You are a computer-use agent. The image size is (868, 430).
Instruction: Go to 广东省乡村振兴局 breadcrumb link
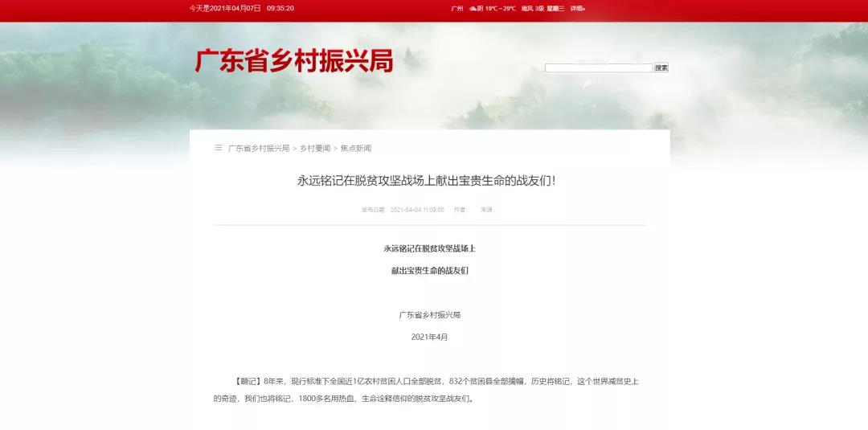(x=259, y=149)
